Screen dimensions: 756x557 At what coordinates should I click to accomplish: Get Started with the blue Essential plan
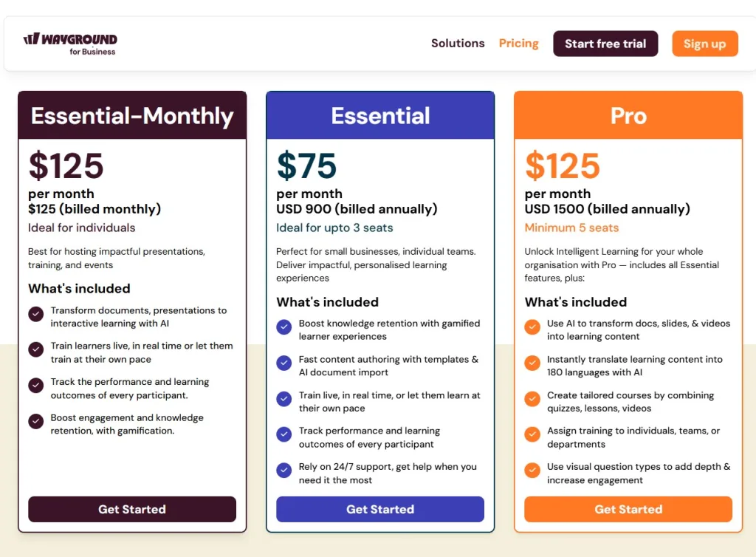click(380, 509)
